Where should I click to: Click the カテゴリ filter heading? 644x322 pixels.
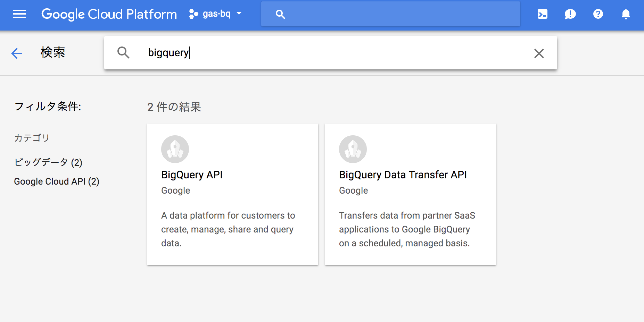tap(32, 138)
